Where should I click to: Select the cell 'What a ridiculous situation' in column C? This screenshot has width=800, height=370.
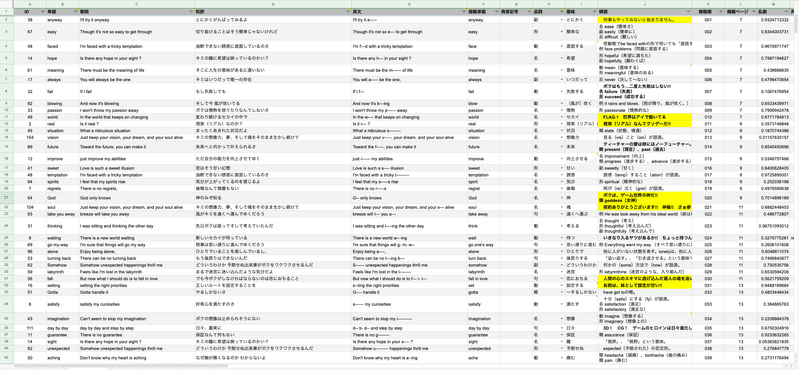click(x=137, y=131)
